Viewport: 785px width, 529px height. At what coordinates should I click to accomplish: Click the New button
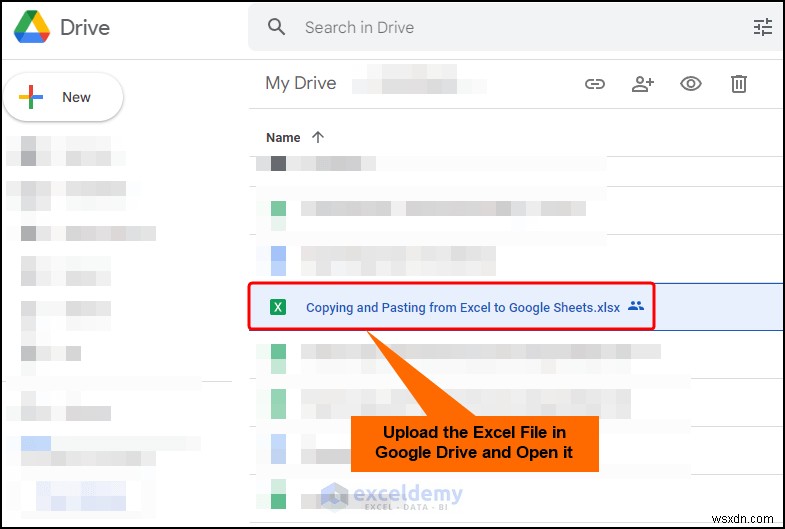click(x=64, y=97)
